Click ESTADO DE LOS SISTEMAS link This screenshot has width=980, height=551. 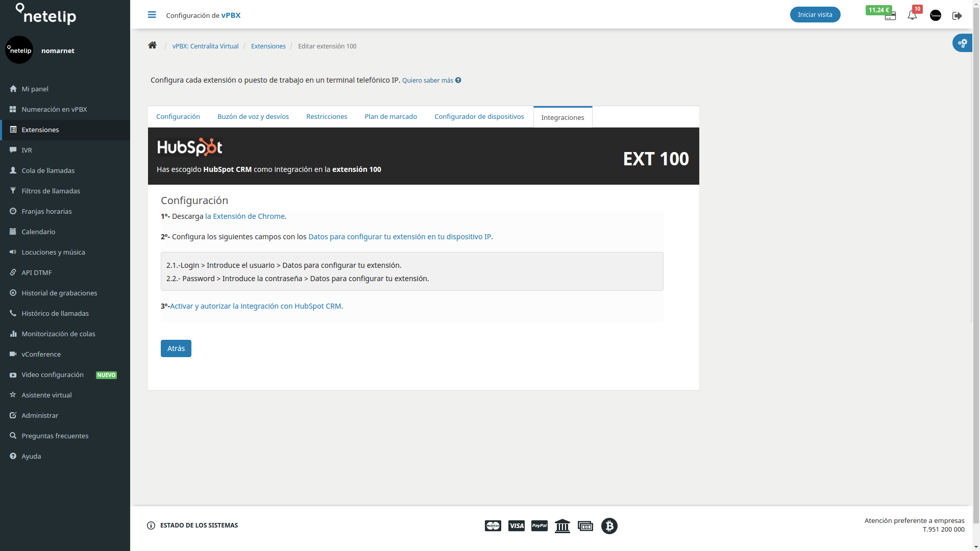tap(199, 525)
